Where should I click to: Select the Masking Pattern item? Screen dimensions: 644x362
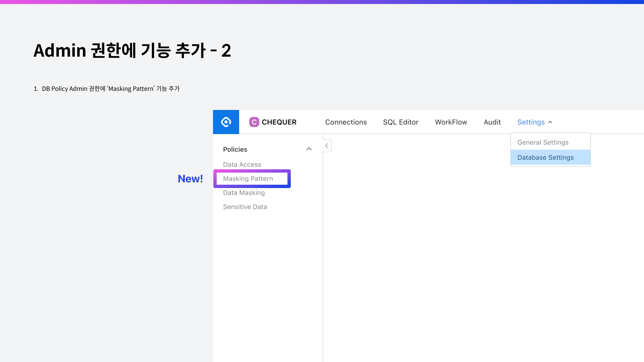(x=248, y=179)
